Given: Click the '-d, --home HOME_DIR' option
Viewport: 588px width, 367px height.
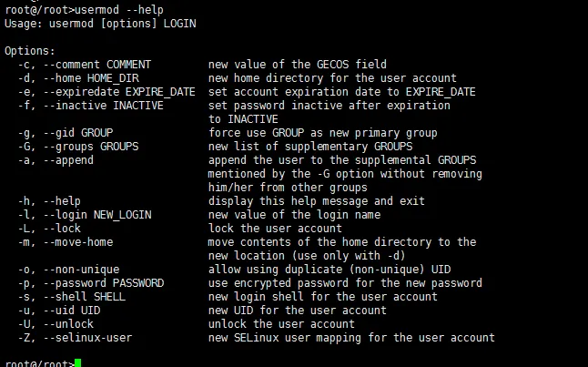Looking at the screenshot, I should click(74, 77).
